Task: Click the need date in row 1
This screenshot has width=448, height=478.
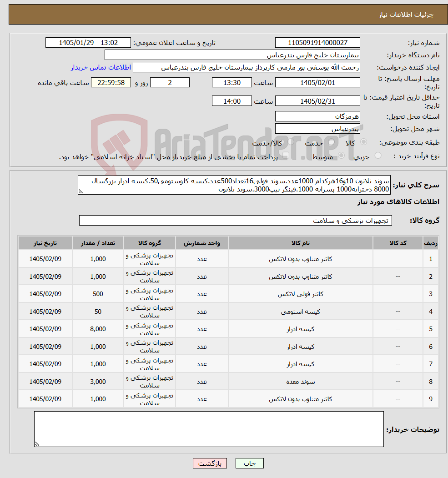Action: coord(45,259)
